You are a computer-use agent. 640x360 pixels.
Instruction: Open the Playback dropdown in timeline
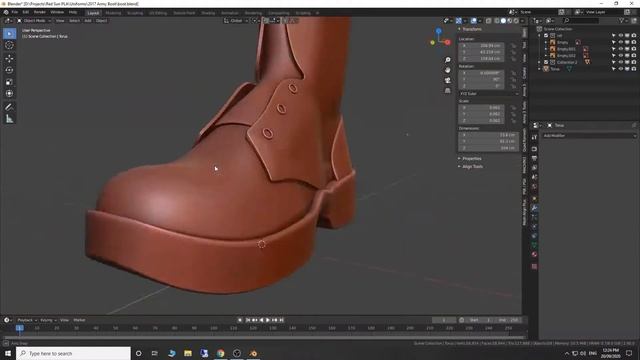[x=27, y=320]
